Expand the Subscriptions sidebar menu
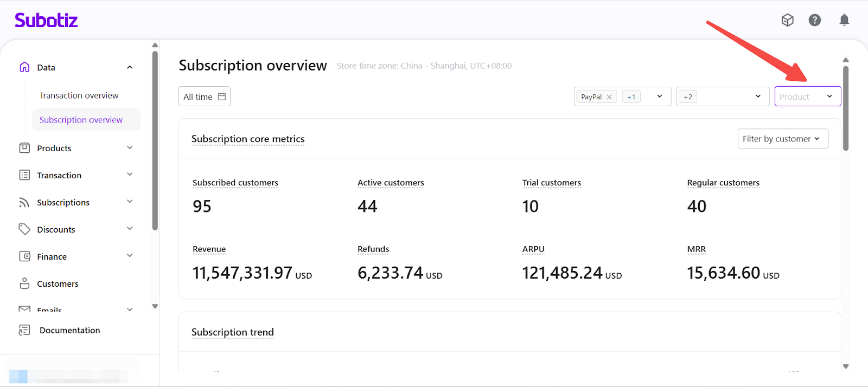 click(130, 202)
